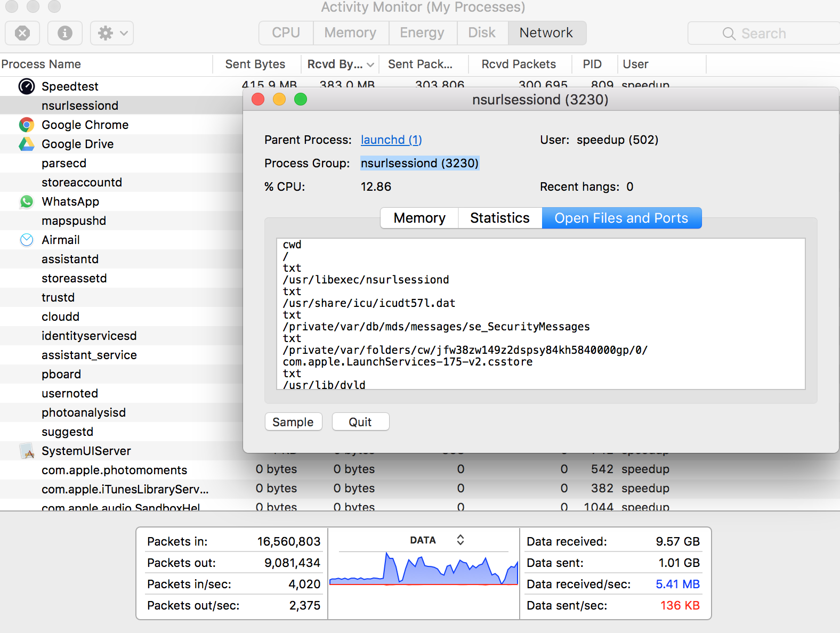Select Open Files and Ports segment

(x=621, y=218)
